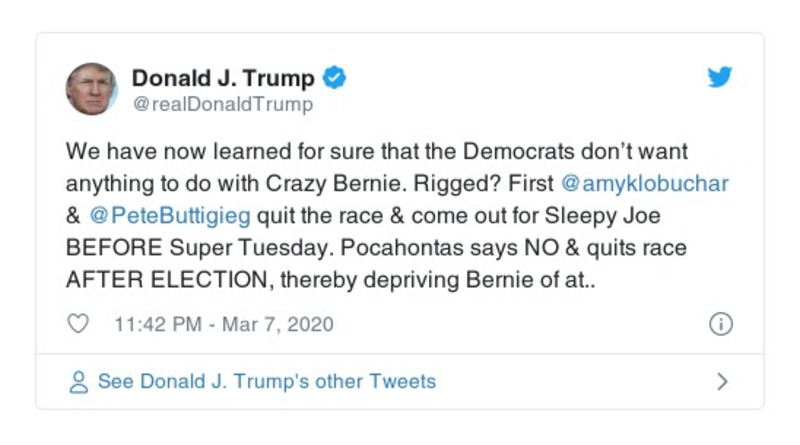
Task: Click the 11:42 PM - Mar 7, 2020 timestamp
Action: [224, 324]
